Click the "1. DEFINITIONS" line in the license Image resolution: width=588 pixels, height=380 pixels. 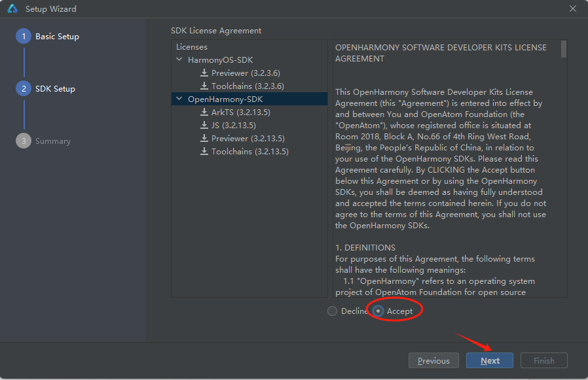click(365, 248)
